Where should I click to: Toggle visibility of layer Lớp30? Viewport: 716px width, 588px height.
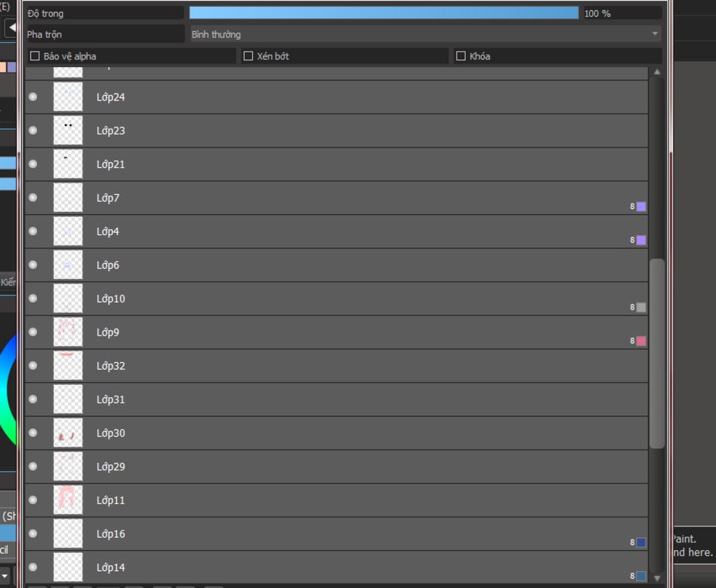point(33,433)
